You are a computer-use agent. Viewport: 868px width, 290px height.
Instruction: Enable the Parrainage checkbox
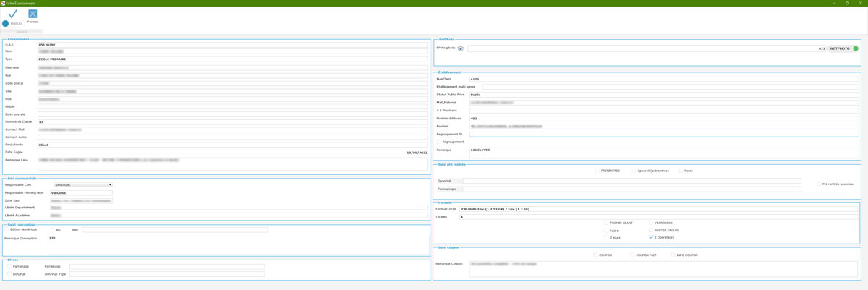click(x=9, y=266)
